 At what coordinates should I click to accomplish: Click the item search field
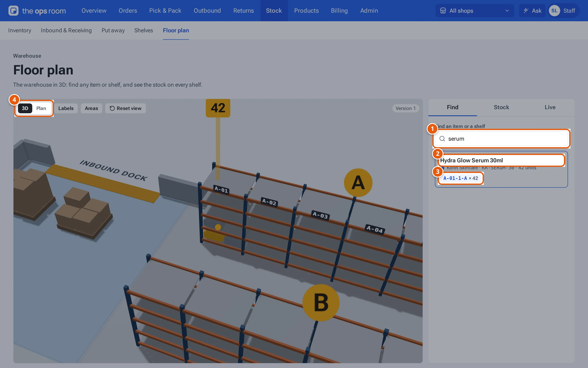point(501,139)
